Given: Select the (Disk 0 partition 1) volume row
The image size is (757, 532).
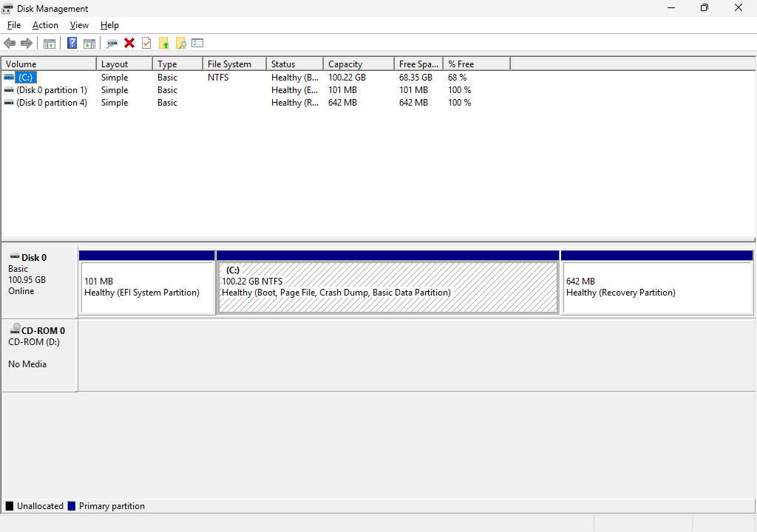Looking at the screenshot, I should [52, 90].
